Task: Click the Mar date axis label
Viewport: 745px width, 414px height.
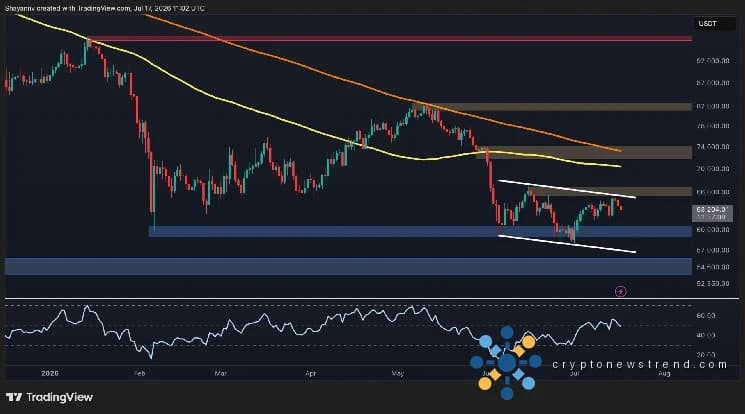Action: (x=220, y=374)
